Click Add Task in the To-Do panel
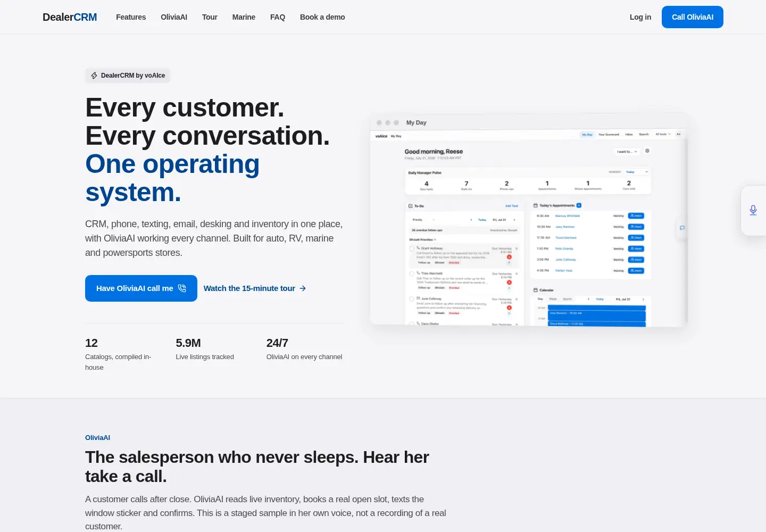The image size is (766, 532). click(x=512, y=206)
